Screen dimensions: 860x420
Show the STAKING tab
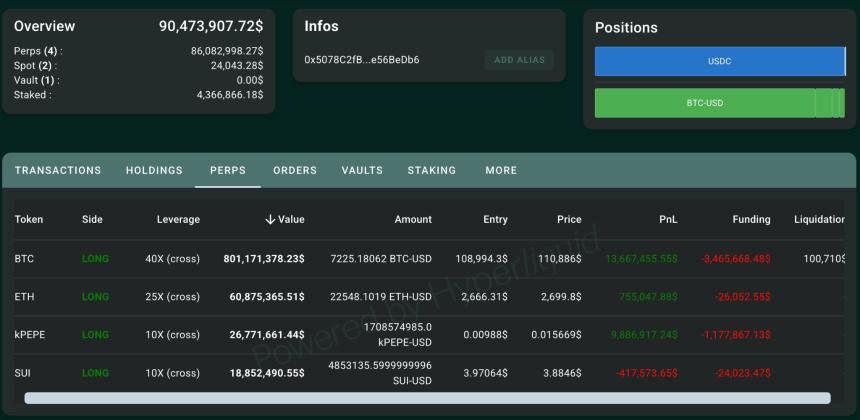[432, 171]
